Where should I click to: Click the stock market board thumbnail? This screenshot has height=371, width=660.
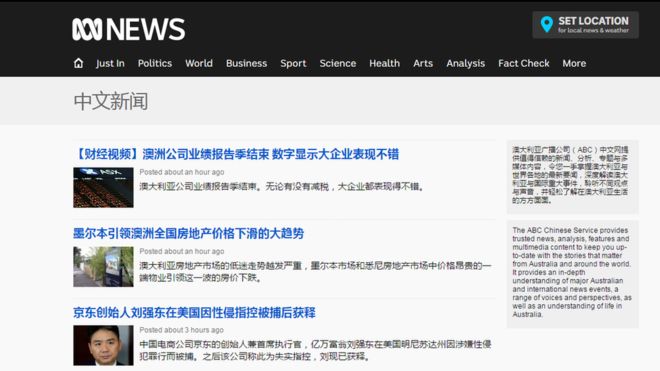tap(103, 187)
